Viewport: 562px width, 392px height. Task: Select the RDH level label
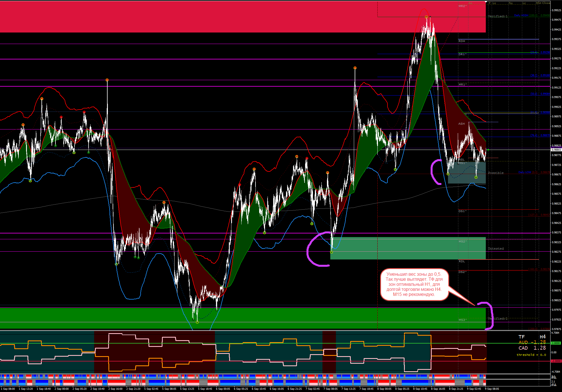coord(462,41)
